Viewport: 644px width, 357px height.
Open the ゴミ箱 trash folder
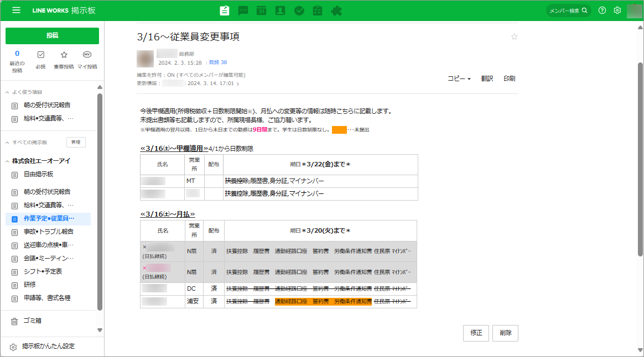[x=32, y=321]
